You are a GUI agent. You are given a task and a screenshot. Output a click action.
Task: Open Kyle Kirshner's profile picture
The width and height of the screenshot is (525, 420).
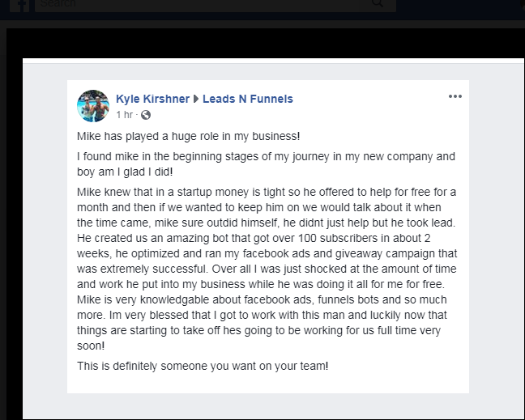pyautogui.click(x=92, y=106)
